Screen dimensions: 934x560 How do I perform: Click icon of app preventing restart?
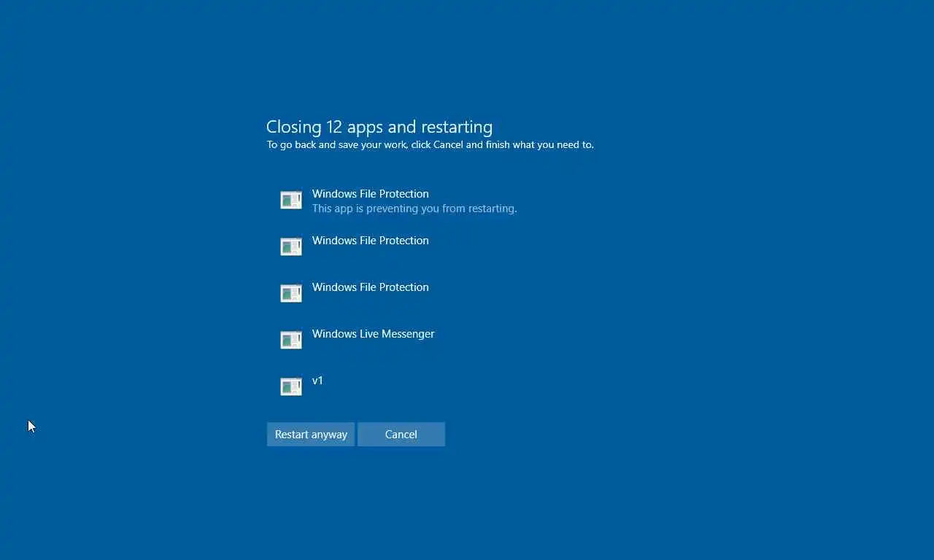pos(291,201)
